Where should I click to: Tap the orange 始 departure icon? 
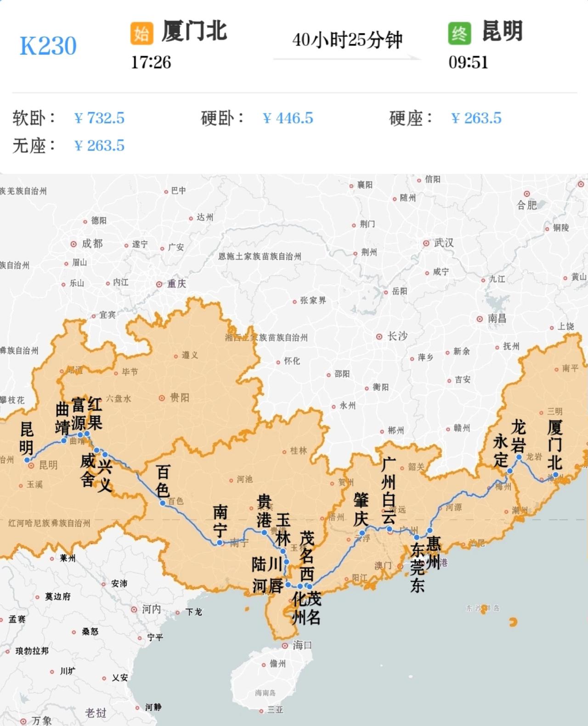tap(141, 33)
